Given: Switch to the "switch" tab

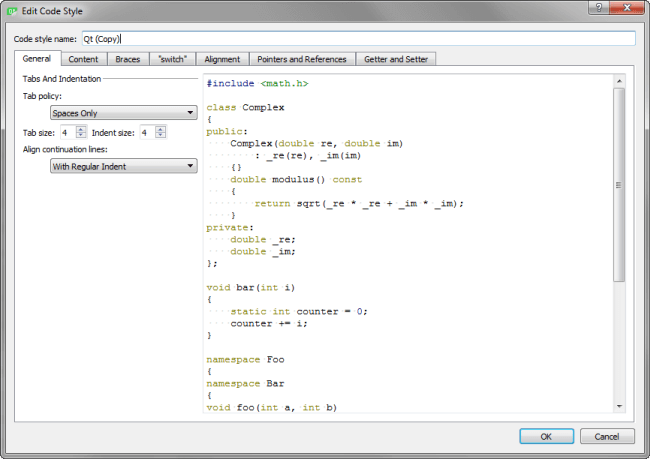Looking at the screenshot, I should (172, 59).
